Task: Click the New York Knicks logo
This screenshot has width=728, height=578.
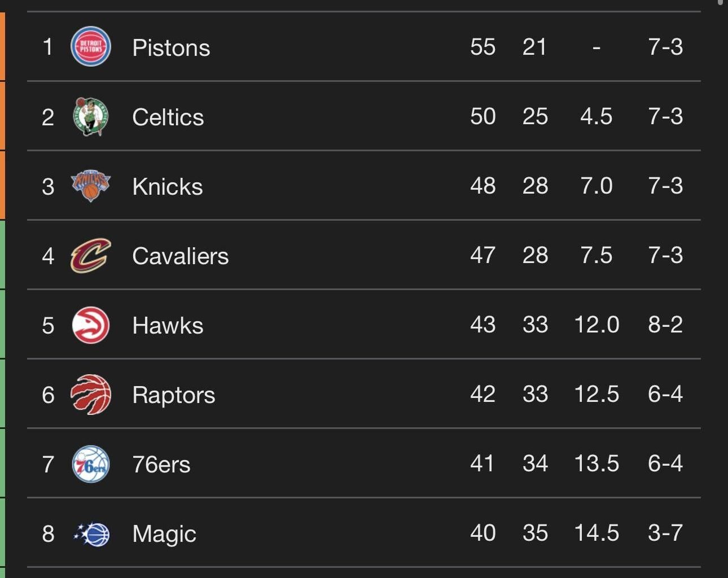Action: coord(90,186)
